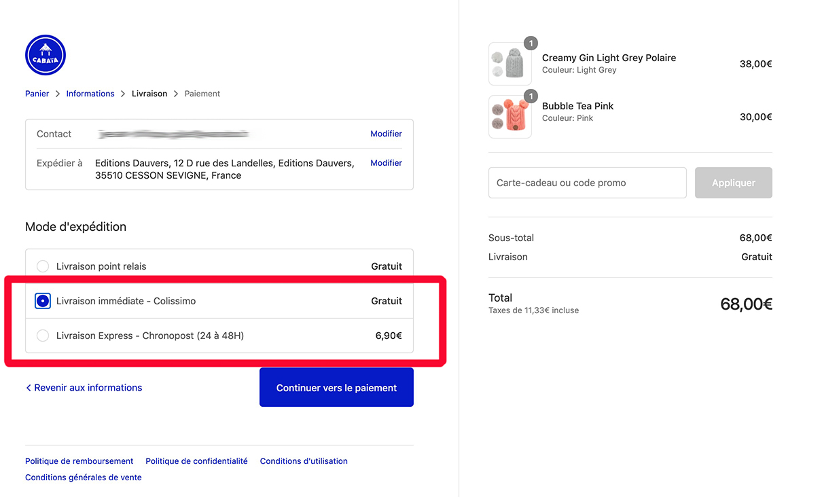The height and width of the screenshot is (504, 822).
Task: Click the Mode d'expédition heading
Action: tap(76, 227)
